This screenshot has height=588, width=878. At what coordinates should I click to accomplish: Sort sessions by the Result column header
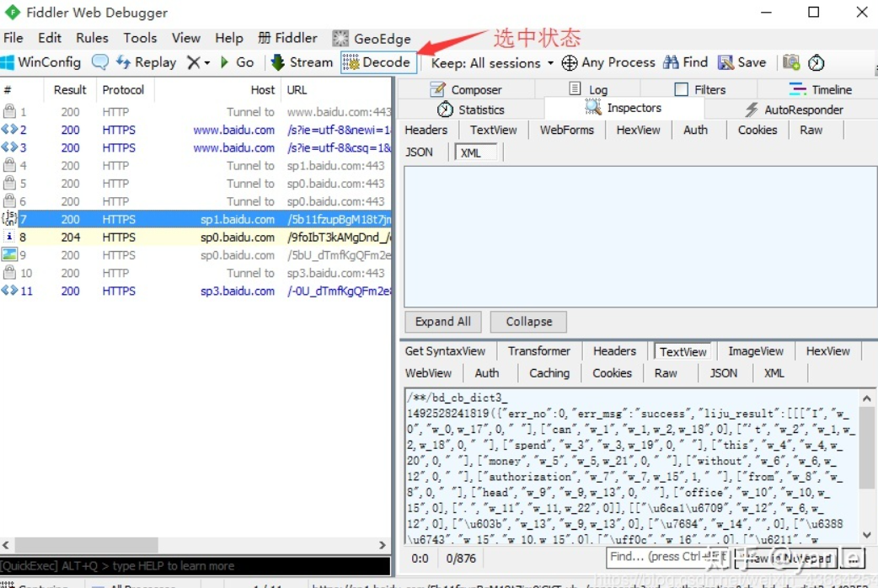(x=70, y=89)
